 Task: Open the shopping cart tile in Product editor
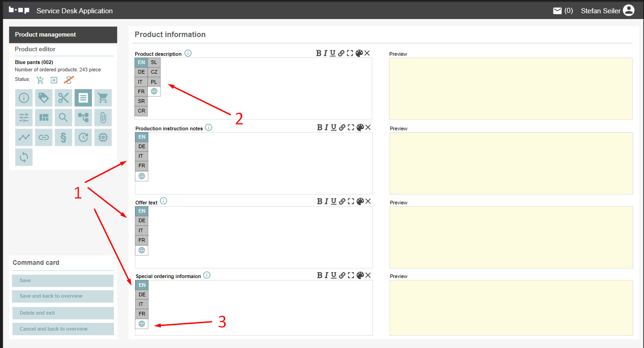[x=103, y=98]
